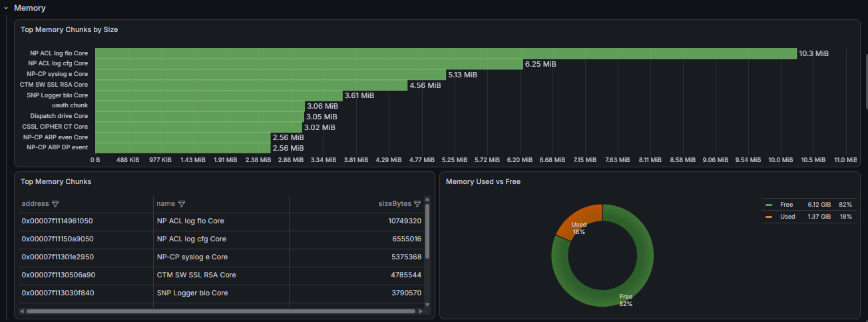
Task: Click the '10.3 MiB' bar value label
Action: [x=813, y=53]
